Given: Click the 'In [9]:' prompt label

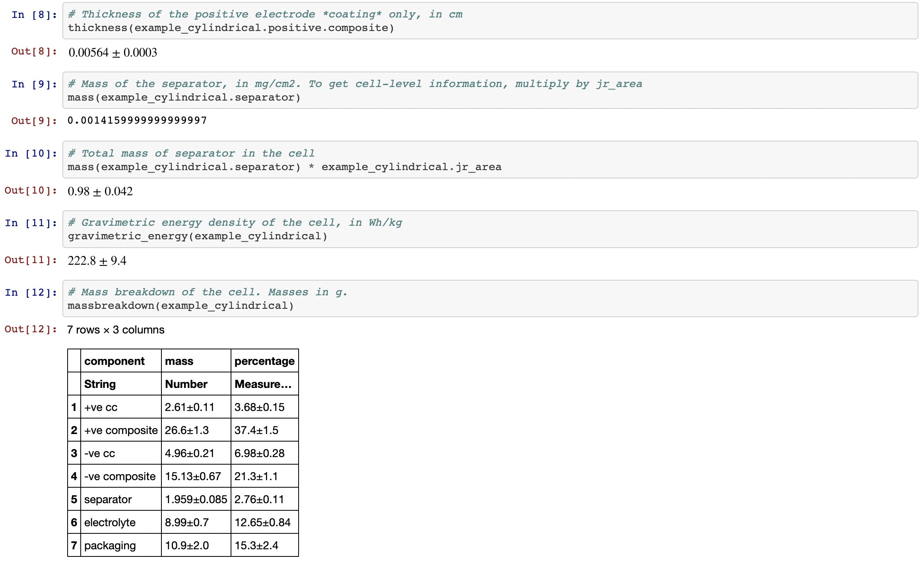Looking at the screenshot, I should click(x=34, y=84).
